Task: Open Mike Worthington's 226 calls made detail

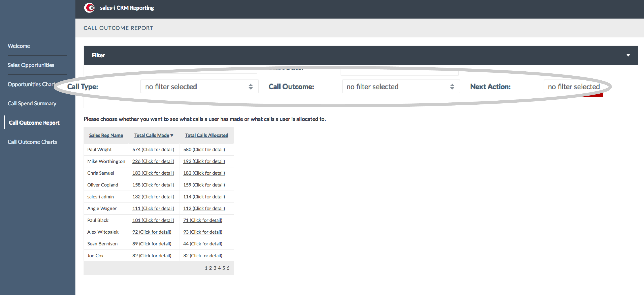Action: pos(153,161)
